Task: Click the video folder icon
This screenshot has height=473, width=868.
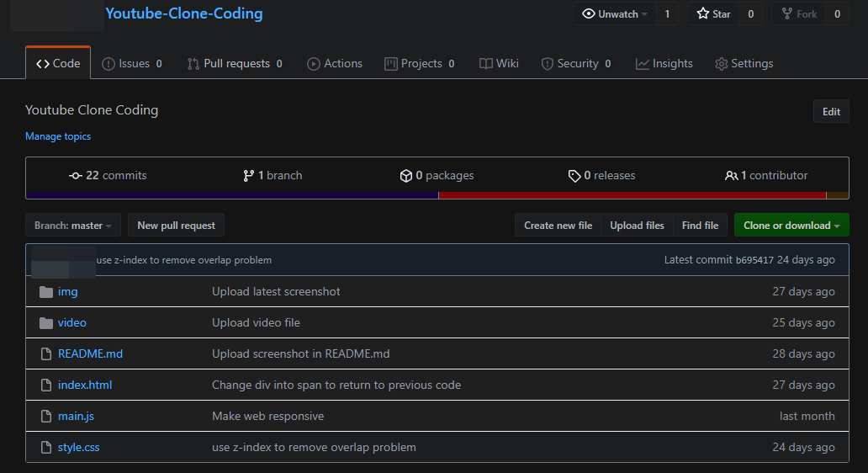Action: click(46, 323)
